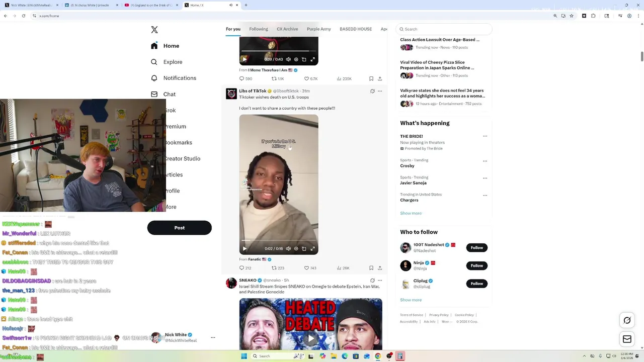Bookmark the Libs of TikTok post

[x=371, y=268]
